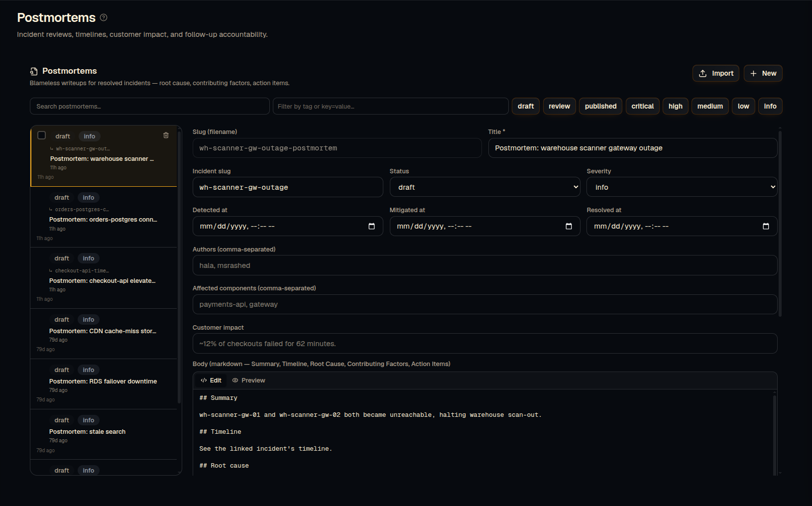Focus the Filter by tag or key=value field
The width and height of the screenshot is (812, 506).
(x=390, y=106)
